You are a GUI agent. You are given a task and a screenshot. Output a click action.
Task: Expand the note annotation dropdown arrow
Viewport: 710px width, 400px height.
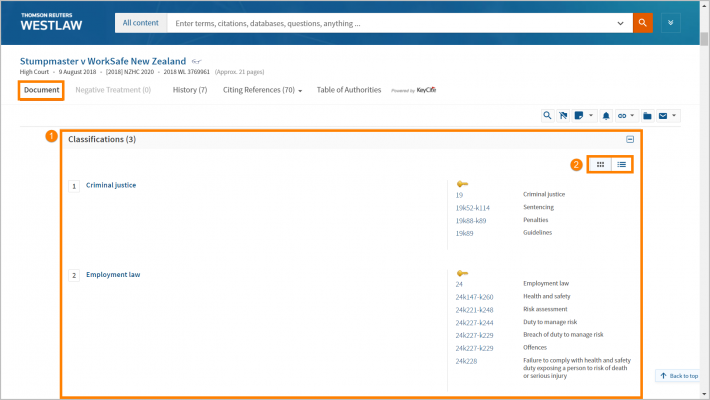pos(591,116)
